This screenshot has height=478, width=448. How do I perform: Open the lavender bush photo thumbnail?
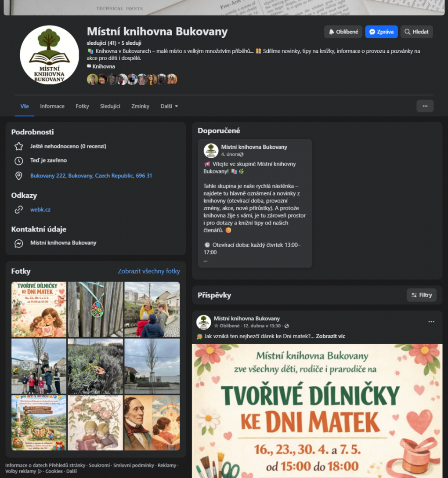(x=95, y=366)
